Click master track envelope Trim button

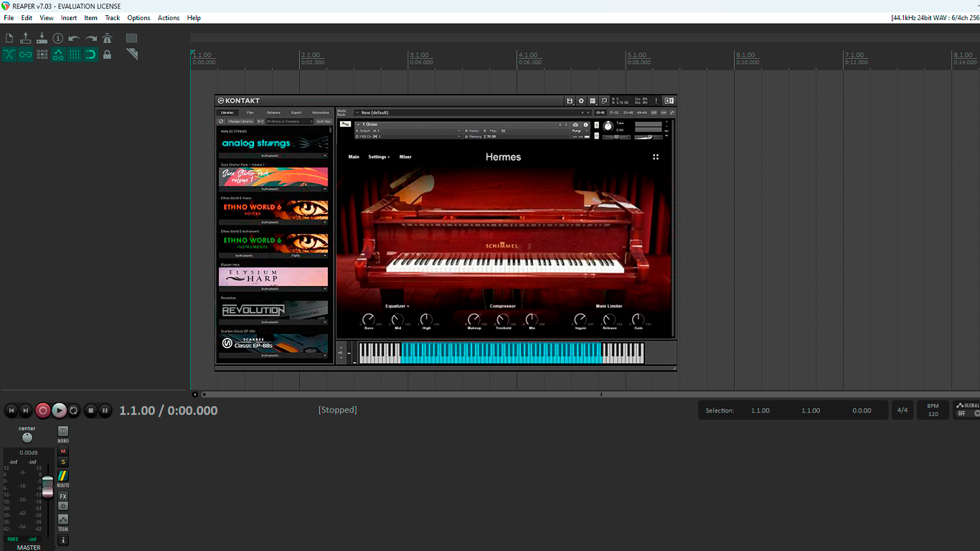[63, 519]
